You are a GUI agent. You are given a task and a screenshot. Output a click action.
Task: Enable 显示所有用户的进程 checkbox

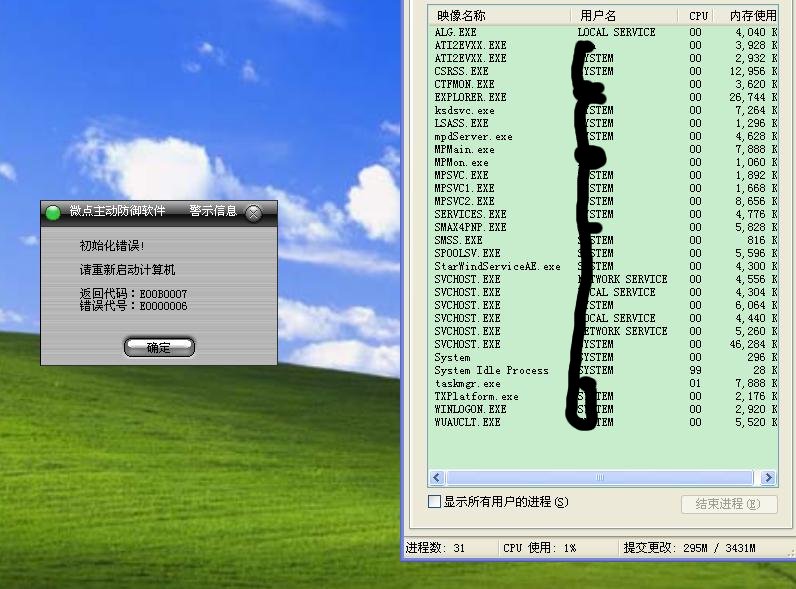[x=434, y=501]
